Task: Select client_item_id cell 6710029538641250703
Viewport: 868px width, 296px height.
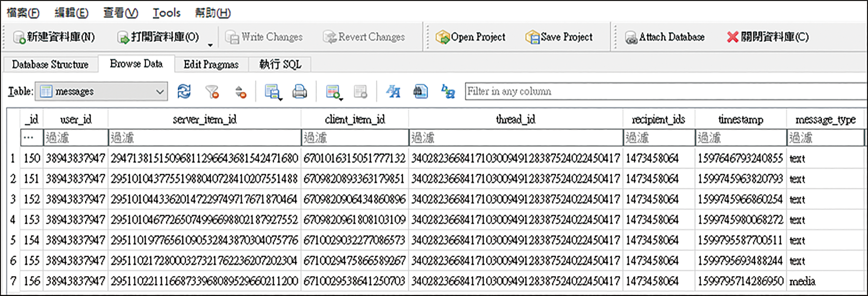Action: (x=355, y=281)
